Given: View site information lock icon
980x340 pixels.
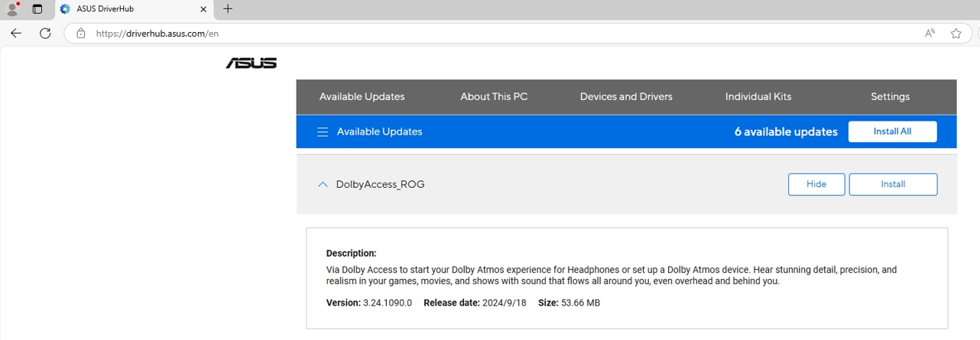Looking at the screenshot, I should click(80, 34).
